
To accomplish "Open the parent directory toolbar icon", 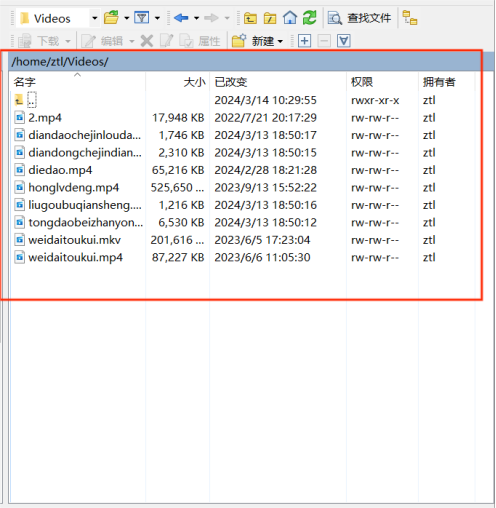I will (x=250, y=18).
